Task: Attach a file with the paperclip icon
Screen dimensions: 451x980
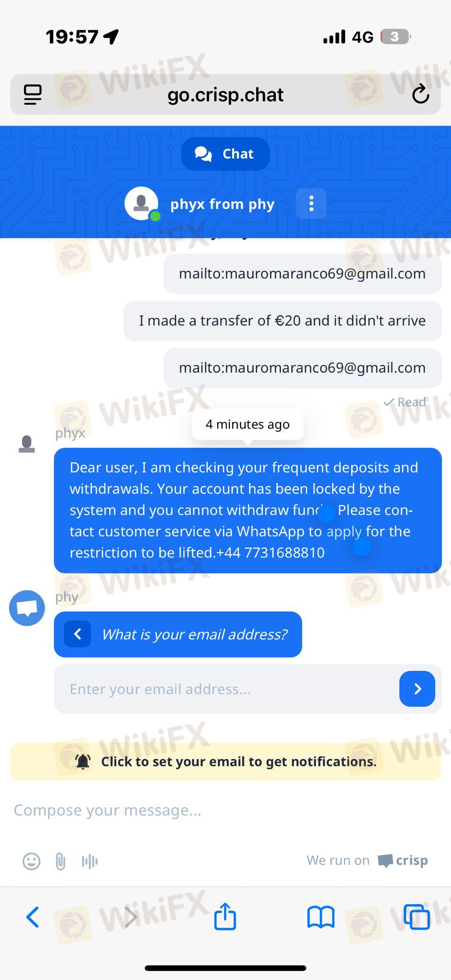Action: pyautogui.click(x=60, y=861)
